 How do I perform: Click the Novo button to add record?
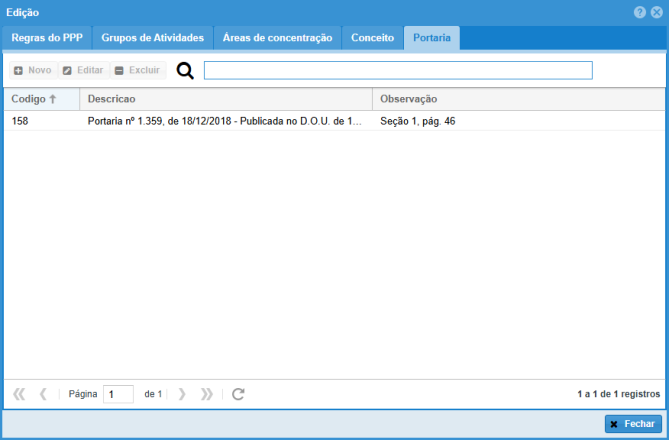point(32,71)
